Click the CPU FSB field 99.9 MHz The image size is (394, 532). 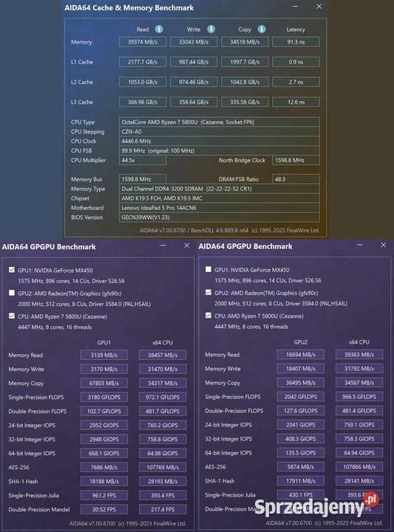pyautogui.click(x=220, y=150)
